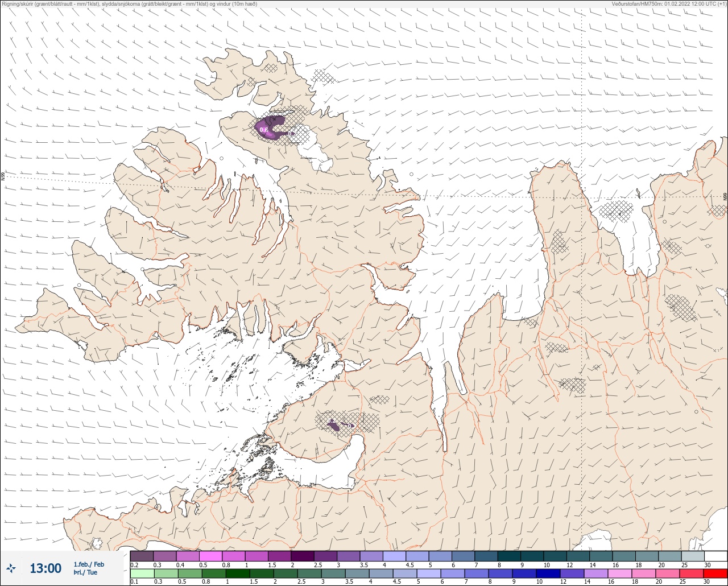Screen dimensions: 728x586
Task: Pick the bottom-row 20 pink legend swatch
Action: click(667, 573)
